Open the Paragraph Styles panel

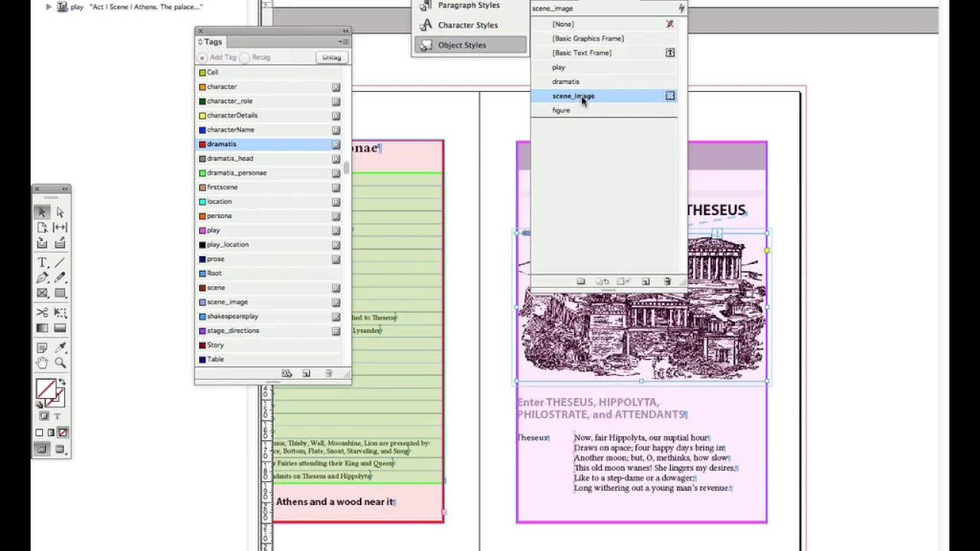pyautogui.click(x=469, y=5)
